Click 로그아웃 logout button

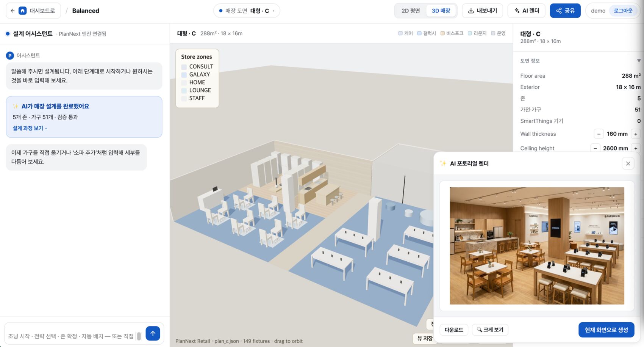click(623, 11)
